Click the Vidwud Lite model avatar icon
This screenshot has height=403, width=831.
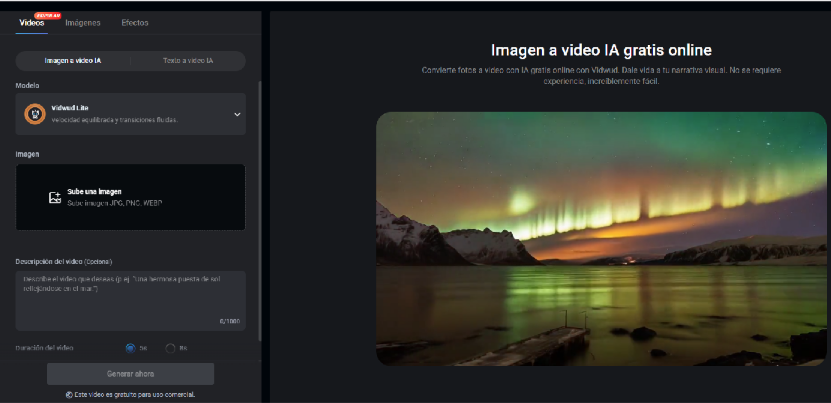(34, 114)
